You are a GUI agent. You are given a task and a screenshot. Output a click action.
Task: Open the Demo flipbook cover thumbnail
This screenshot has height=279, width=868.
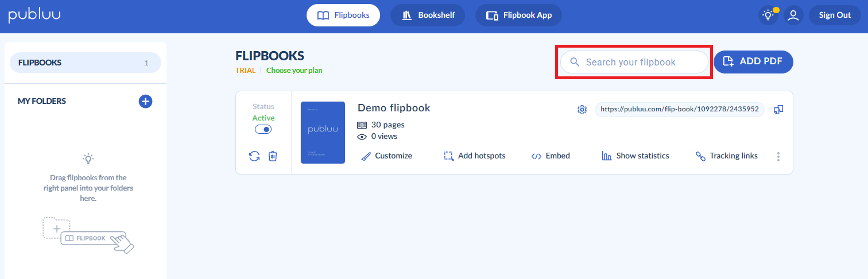tap(323, 133)
